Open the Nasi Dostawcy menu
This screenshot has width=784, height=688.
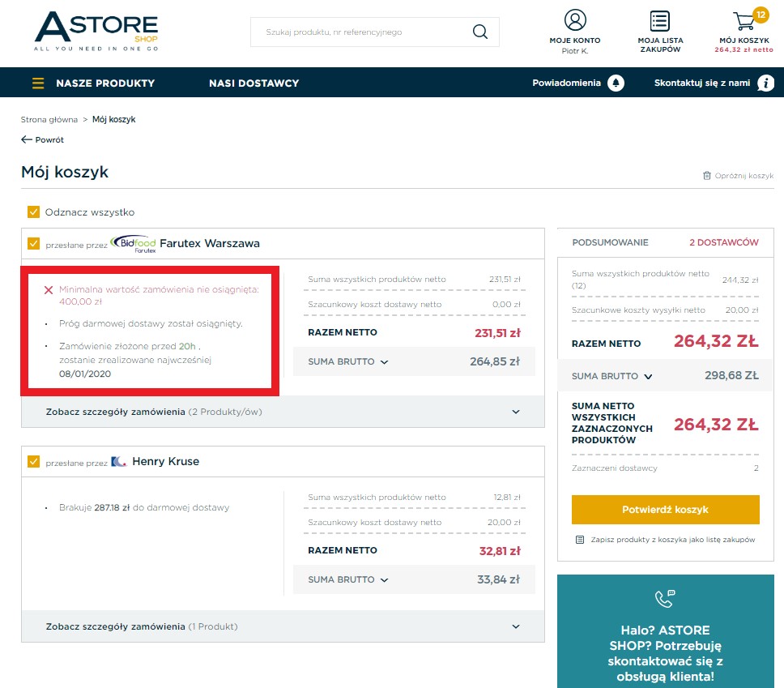254,83
